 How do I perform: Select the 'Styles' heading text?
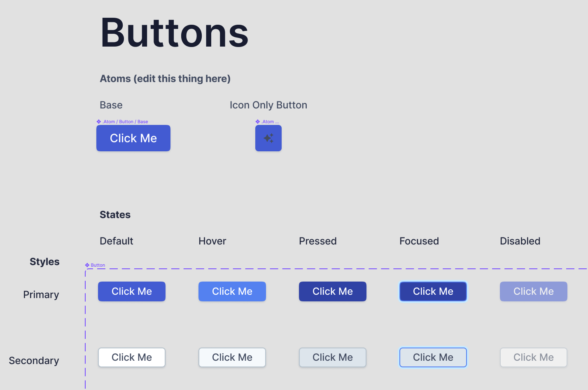pyautogui.click(x=44, y=262)
